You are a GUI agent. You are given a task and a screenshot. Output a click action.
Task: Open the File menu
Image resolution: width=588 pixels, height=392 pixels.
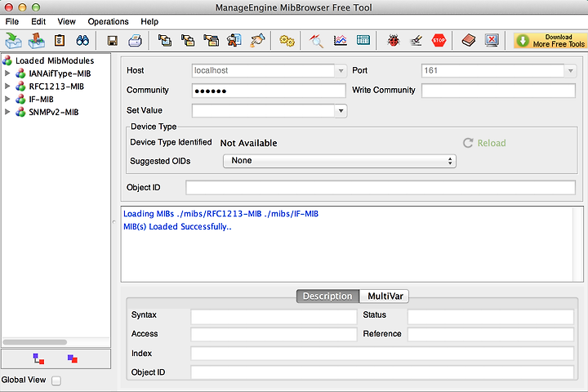pyautogui.click(x=12, y=22)
